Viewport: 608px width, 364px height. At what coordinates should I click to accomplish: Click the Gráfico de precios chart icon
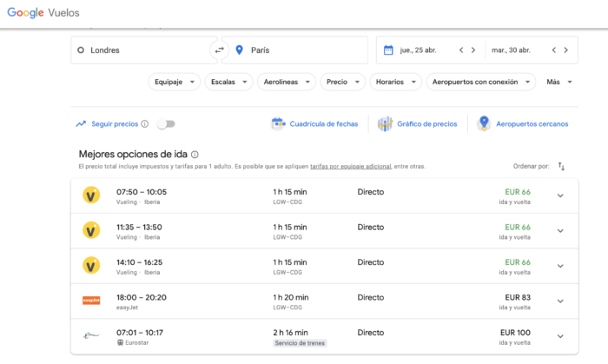[x=385, y=123]
